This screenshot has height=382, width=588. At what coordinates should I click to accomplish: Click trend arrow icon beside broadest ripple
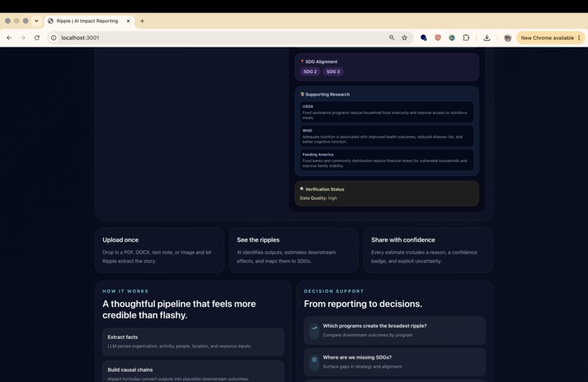pos(314,329)
